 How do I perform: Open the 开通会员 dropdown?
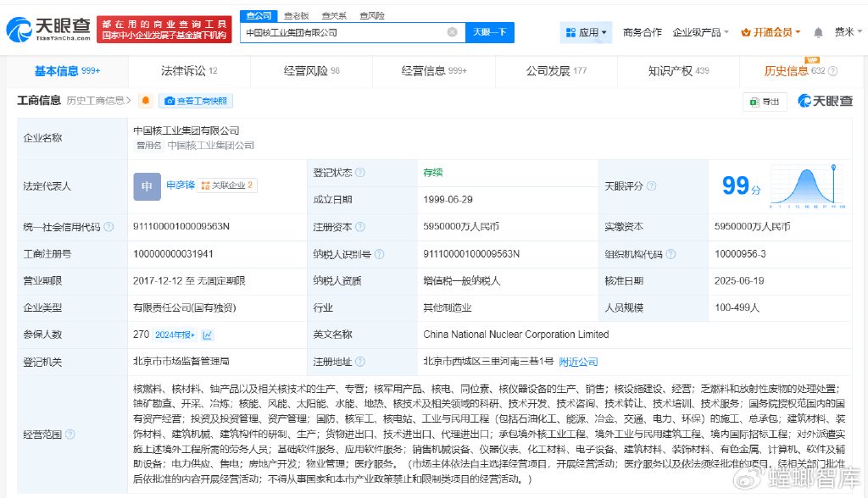[771, 33]
